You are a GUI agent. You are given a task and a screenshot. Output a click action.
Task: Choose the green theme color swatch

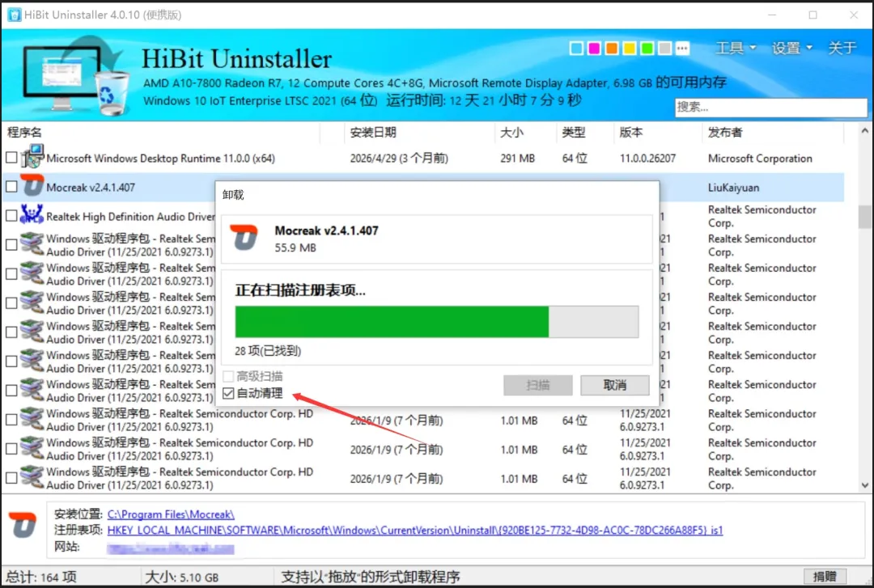tap(647, 49)
